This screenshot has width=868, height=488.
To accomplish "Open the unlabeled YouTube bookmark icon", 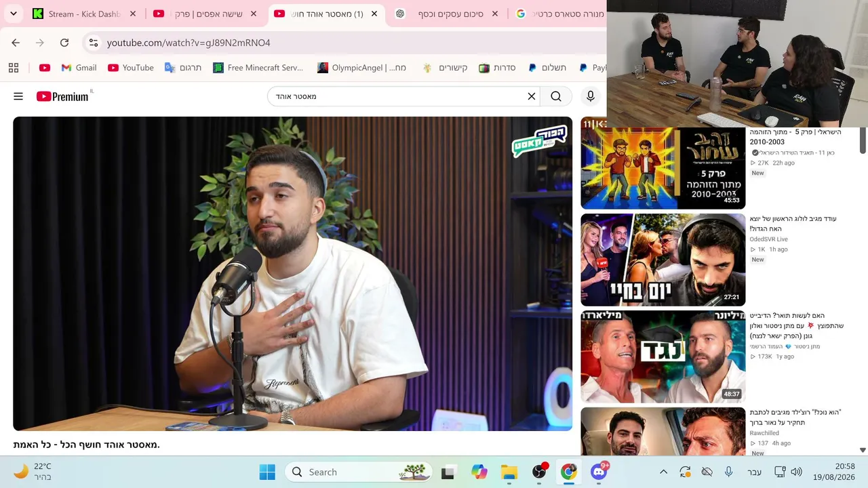I will [x=45, y=68].
